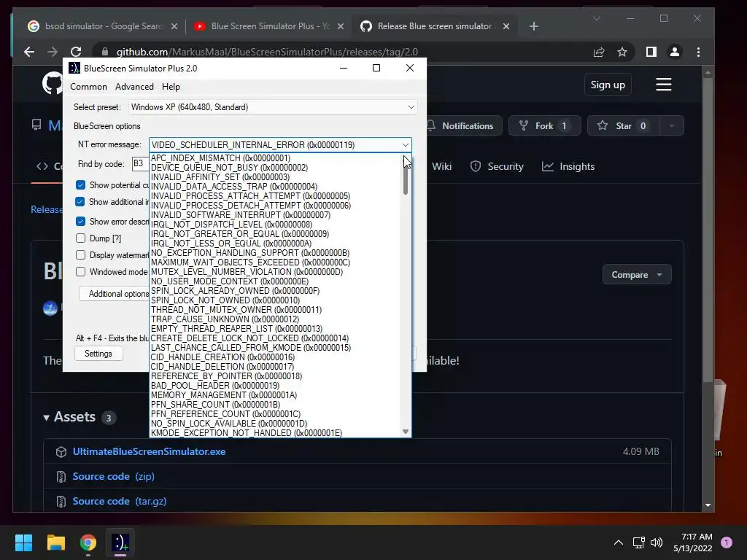
Task: Enable Windowed mode checkbox
Action: tap(80, 272)
